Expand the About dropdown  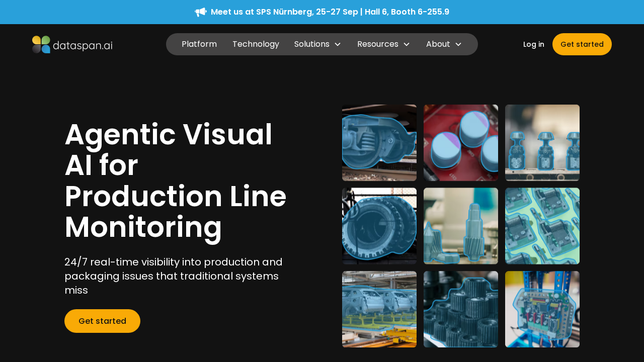[438, 44]
